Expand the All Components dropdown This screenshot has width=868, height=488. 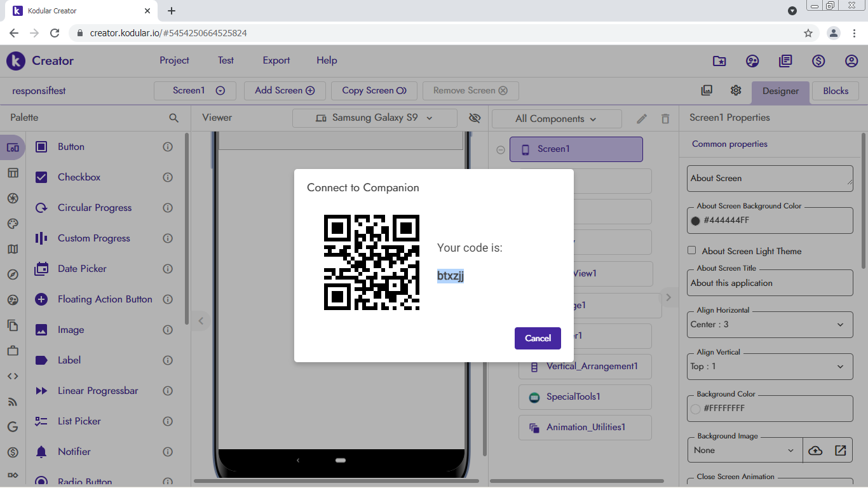pyautogui.click(x=556, y=119)
